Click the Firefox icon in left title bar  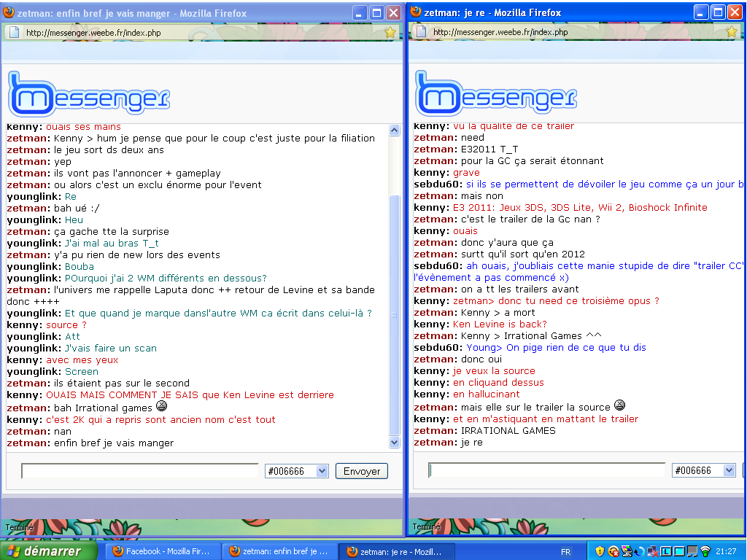pyautogui.click(x=9, y=13)
